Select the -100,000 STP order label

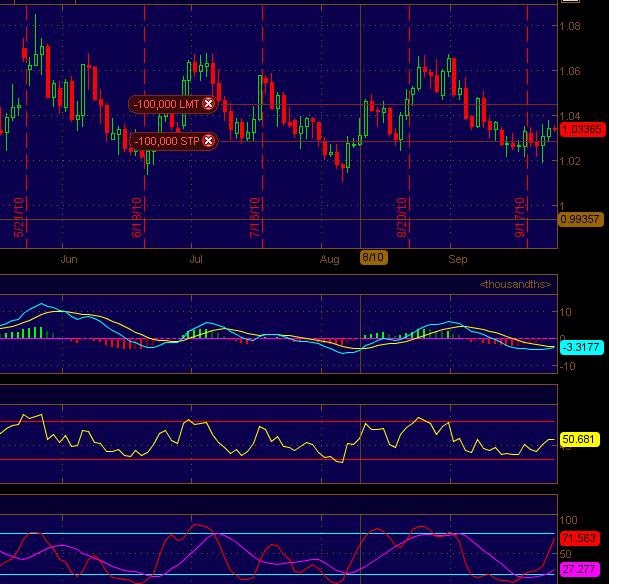tap(166, 141)
